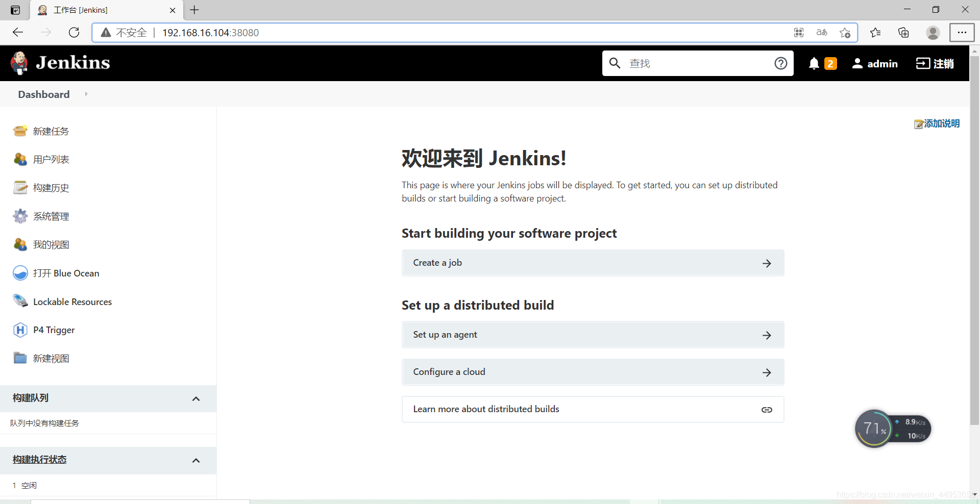Expand the Dashboard breadcrumb arrow
Screen dimensions: 980x504
(86, 94)
